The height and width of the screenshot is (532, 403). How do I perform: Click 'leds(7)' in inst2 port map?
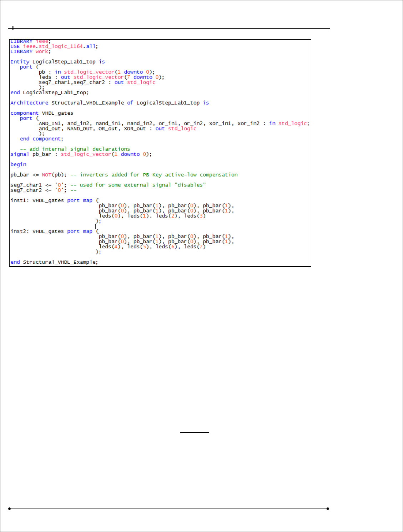tap(195, 247)
